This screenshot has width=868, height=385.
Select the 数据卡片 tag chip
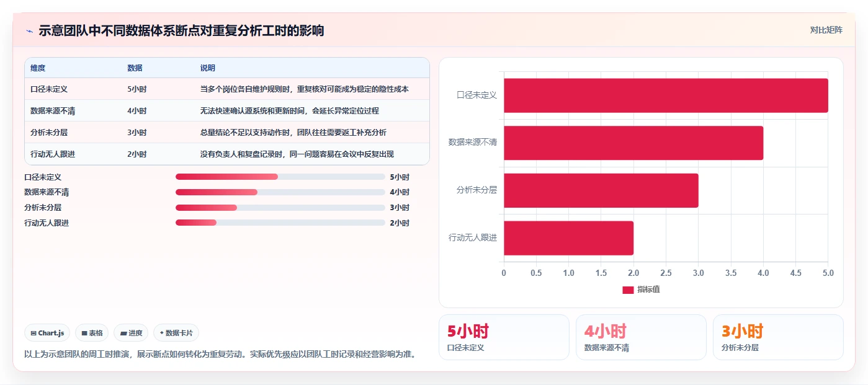[x=176, y=333]
